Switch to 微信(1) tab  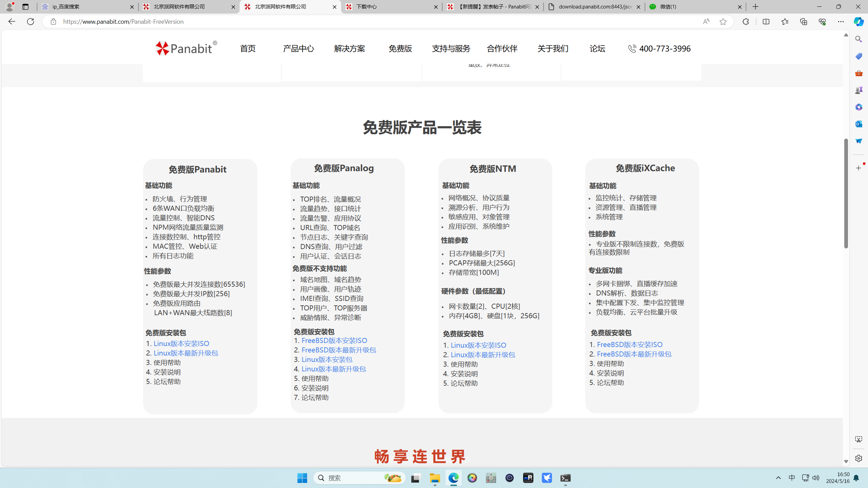click(695, 7)
